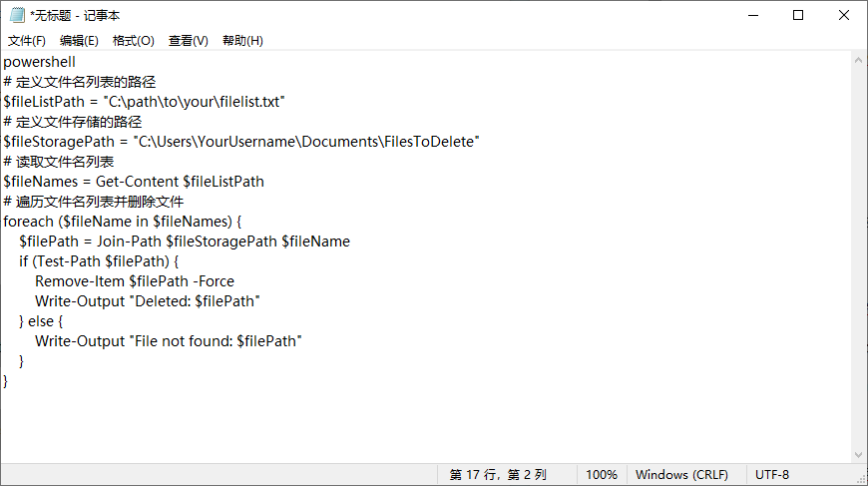Click the Remove-Item $filePath -Force line
Screen dimensions: 868x486
click(135, 281)
